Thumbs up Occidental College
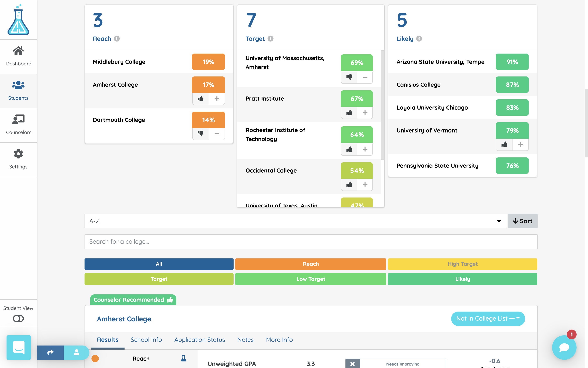This screenshot has width=588, height=368. (x=349, y=184)
